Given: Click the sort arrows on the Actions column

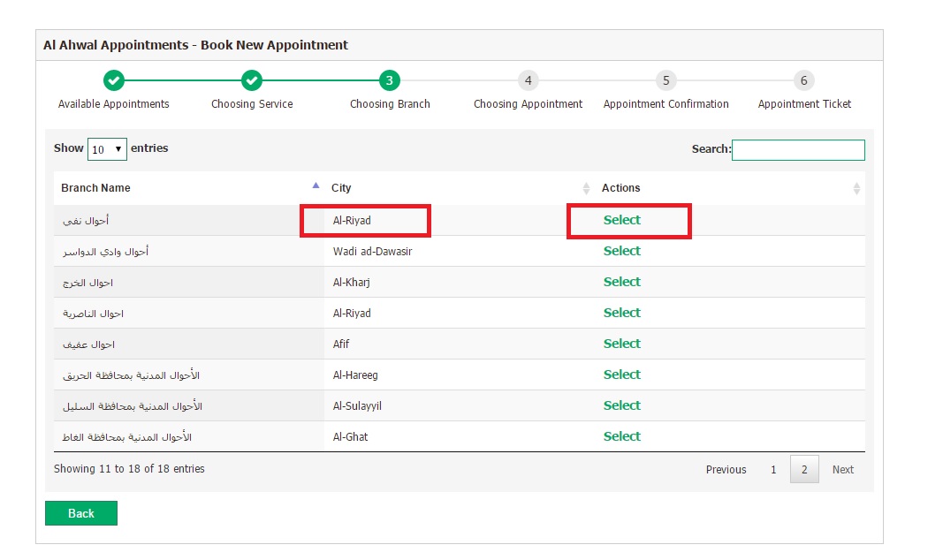Looking at the screenshot, I should (x=856, y=188).
